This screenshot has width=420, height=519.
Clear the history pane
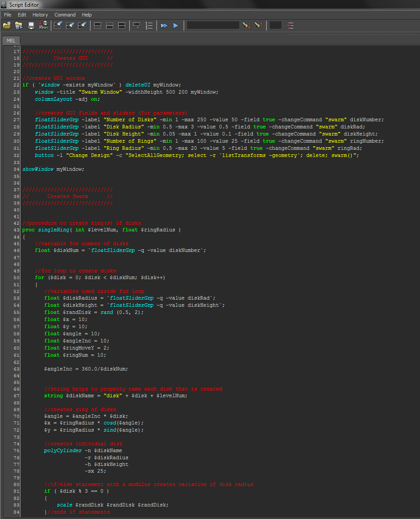coord(58,25)
